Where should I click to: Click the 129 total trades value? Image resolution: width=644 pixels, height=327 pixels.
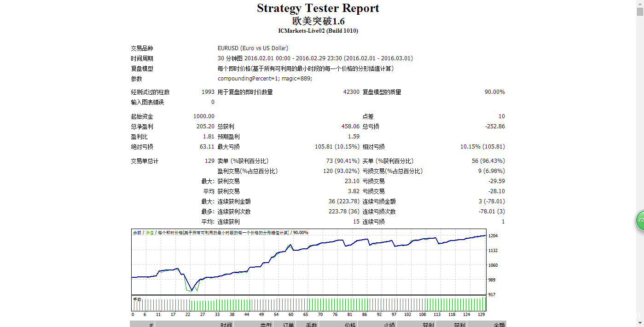click(209, 161)
